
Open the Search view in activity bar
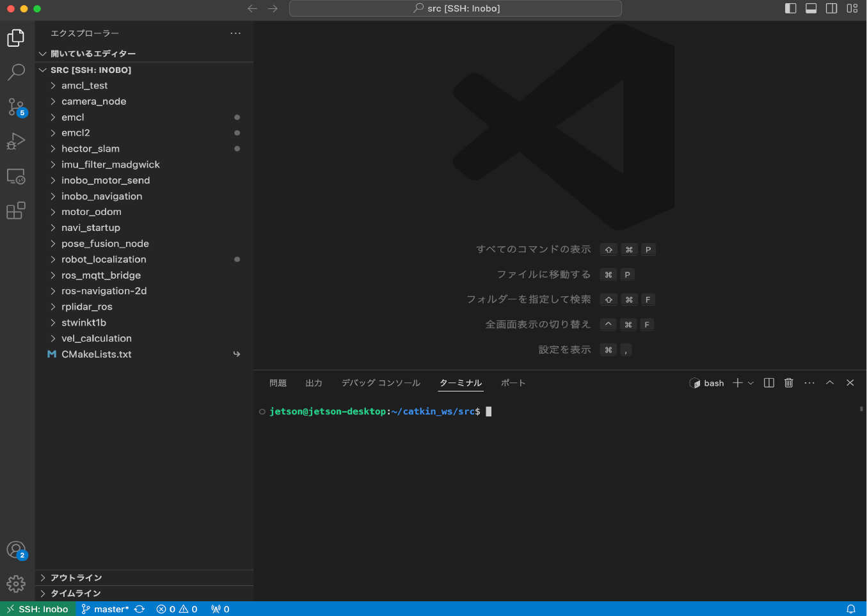16,72
